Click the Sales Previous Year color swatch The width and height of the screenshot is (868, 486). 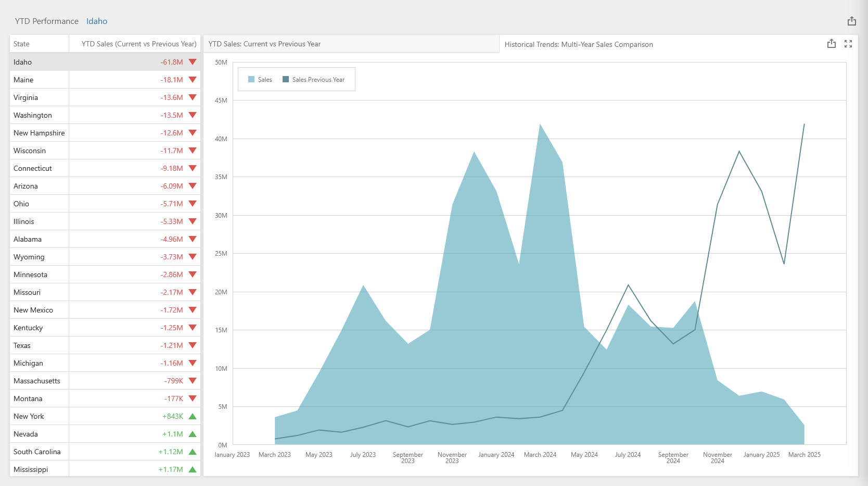[x=286, y=80]
